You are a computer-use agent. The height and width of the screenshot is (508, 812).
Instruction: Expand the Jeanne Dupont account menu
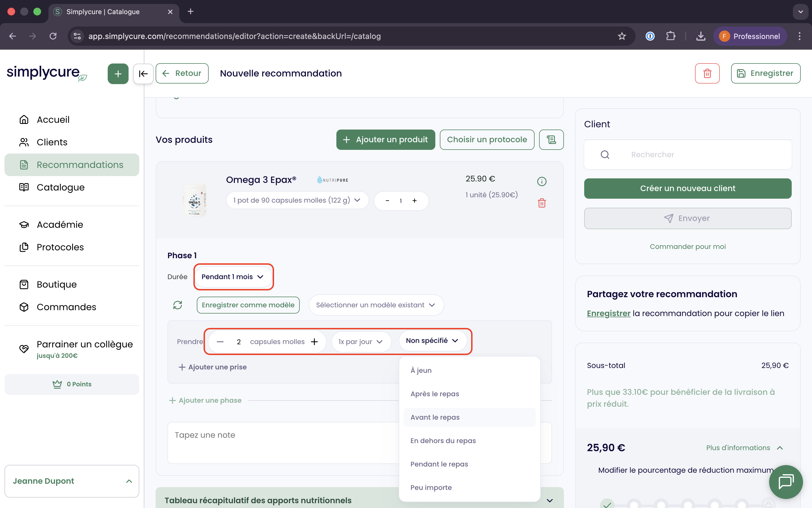[72, 481]
